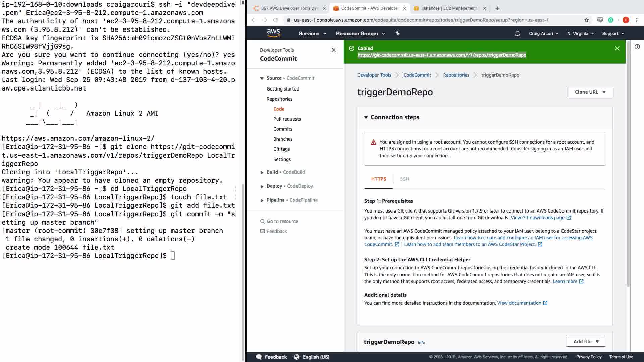The width and height of the screenshot is (644, 362).
Task: Click the Go to resource search icon
Action: [x=263, y=221]
